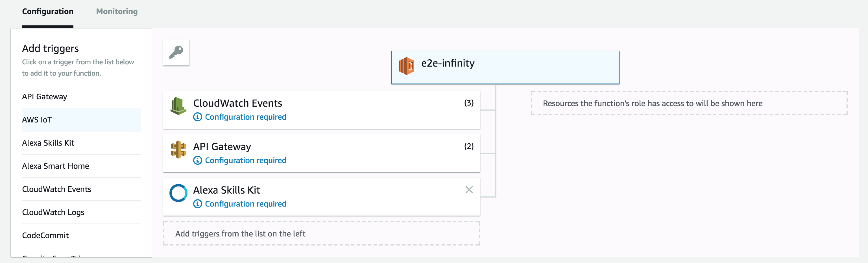
Task: Open the Configuration tab
Action: pyautogui.click(x=47, y=12)
